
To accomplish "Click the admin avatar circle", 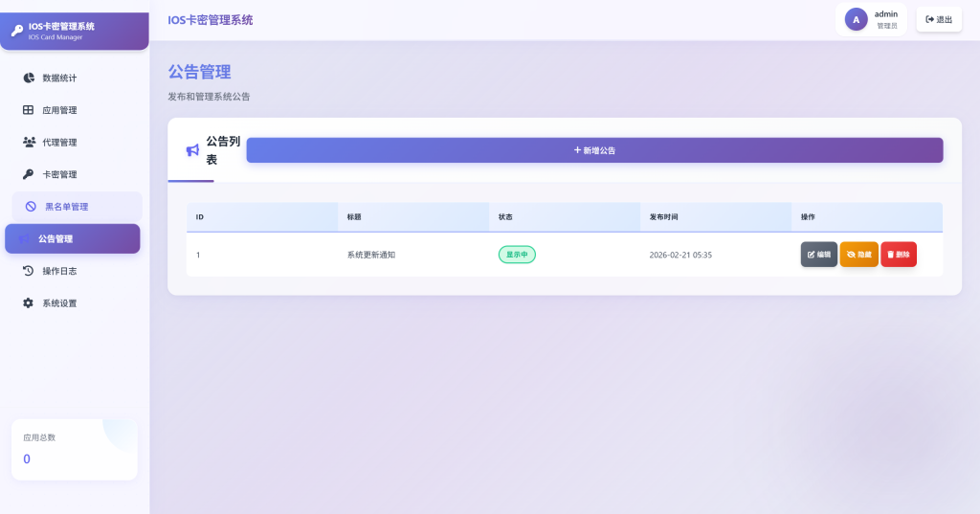I will coord(856,19).
